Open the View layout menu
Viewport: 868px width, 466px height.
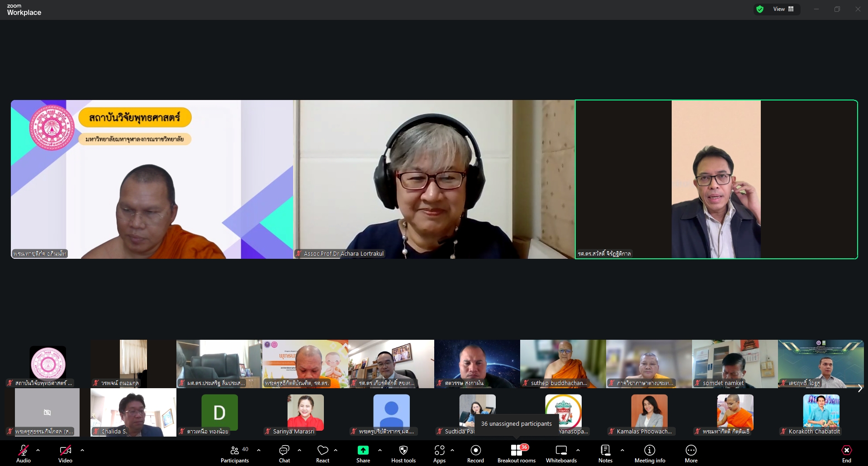pyautogui.click(x=783, y=9)
